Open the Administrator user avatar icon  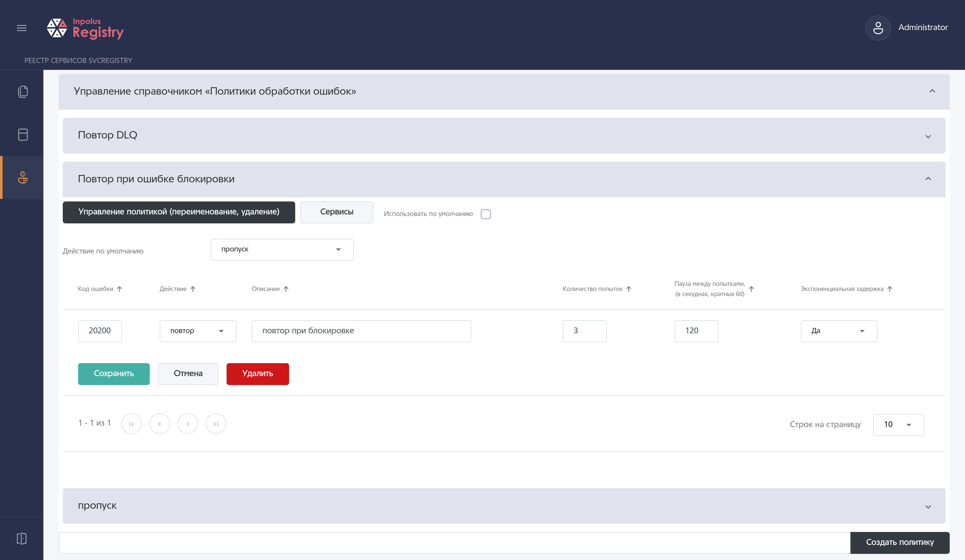(878, 28)
